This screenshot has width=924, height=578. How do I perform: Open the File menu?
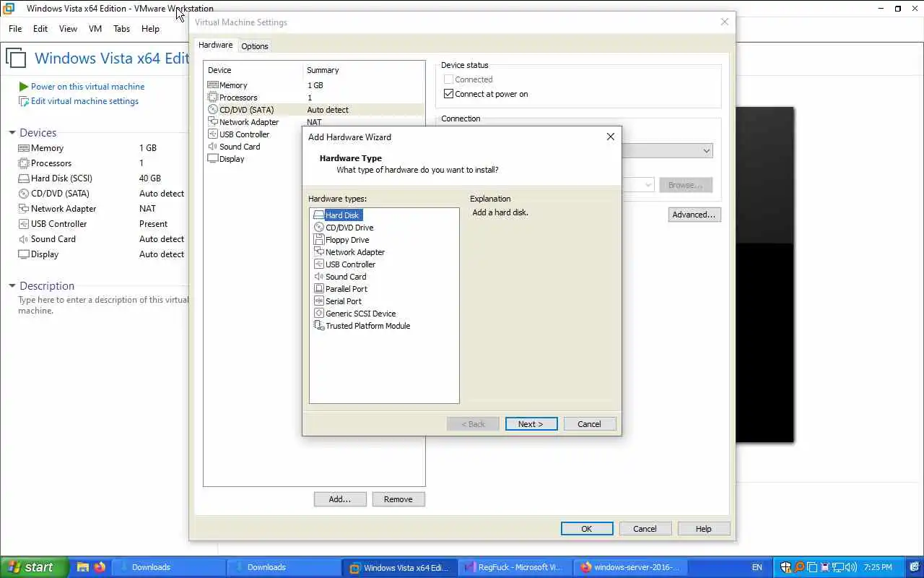(15, 29)
